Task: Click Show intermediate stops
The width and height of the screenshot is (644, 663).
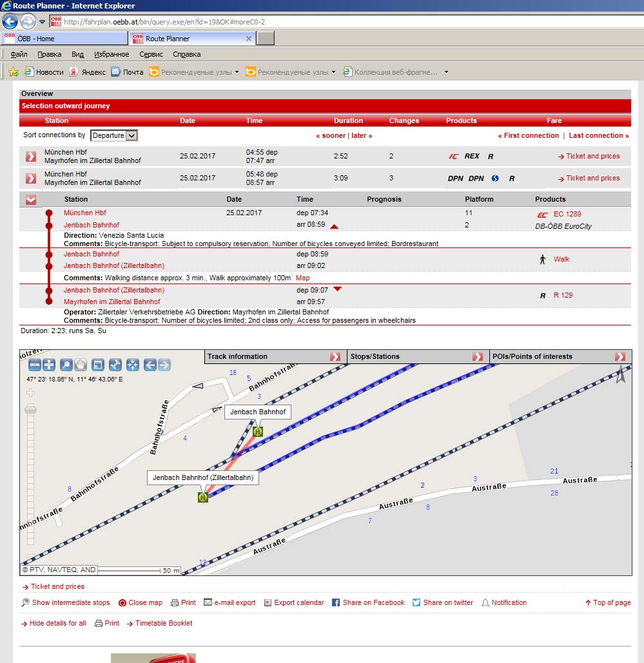Action: [66, 602]
